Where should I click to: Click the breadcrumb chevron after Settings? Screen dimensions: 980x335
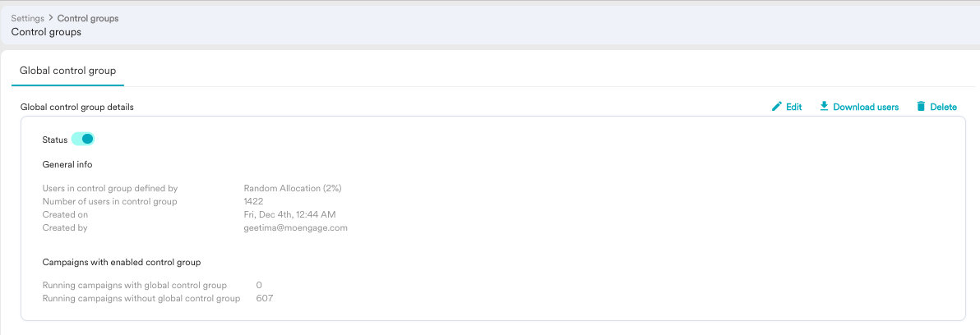51,18
